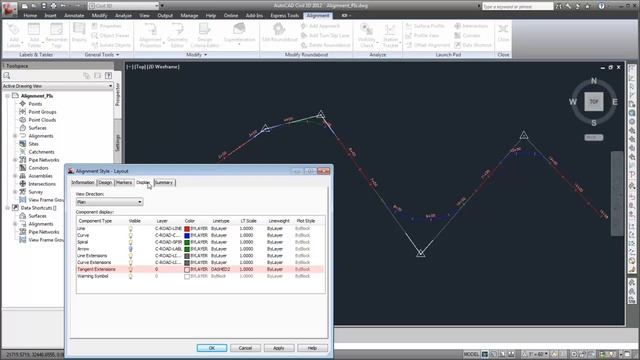Click Delete Roundabout in the ribbon
Image resolution: width=640 pixels, height=360 pixels.
tap(325, 45)
